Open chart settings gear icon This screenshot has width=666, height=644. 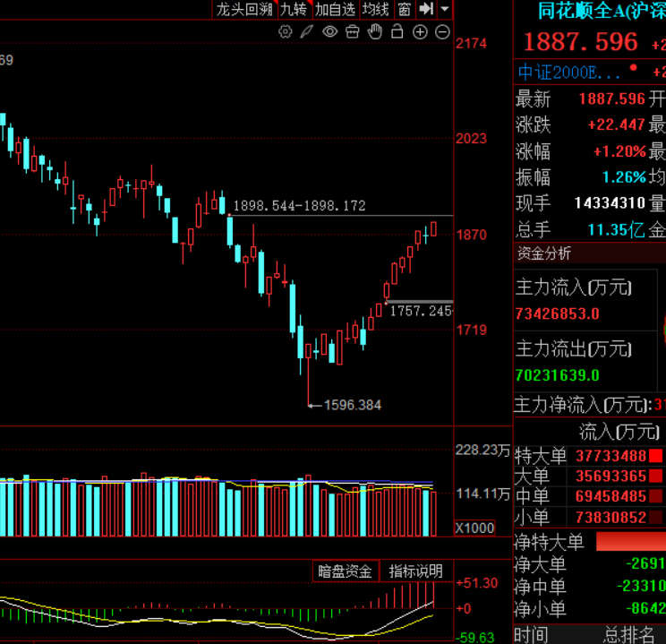tap(285, 32)
